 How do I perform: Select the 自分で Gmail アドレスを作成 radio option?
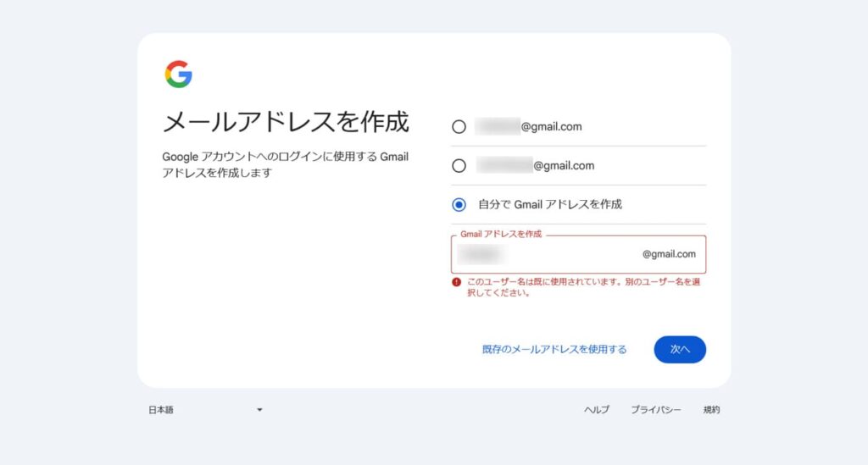[459, 205]
